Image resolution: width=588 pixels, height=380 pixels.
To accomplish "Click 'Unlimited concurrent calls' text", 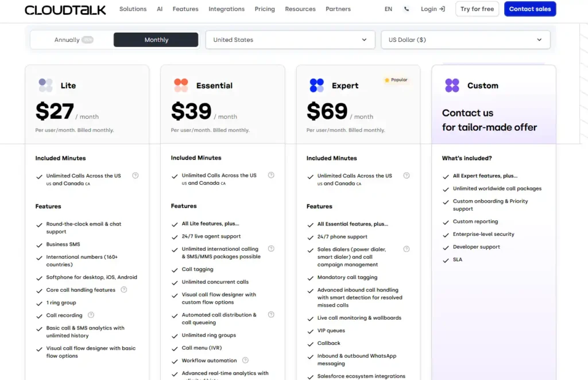I will pos(215,282).
